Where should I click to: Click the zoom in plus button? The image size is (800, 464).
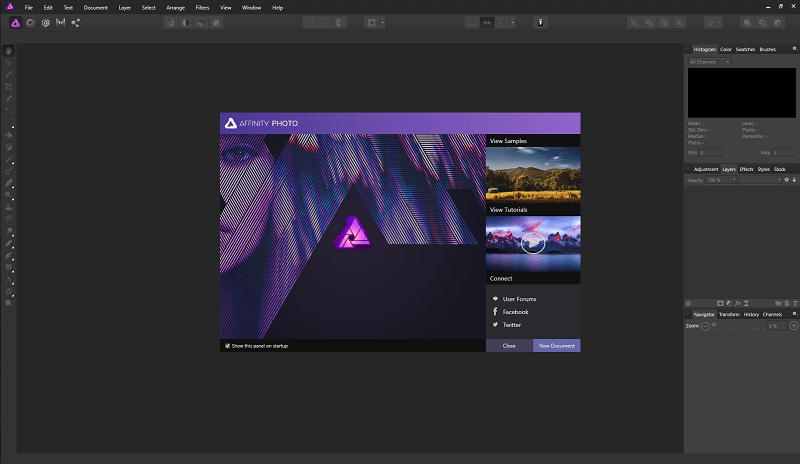pyautogui.click(x=794, y=326)
